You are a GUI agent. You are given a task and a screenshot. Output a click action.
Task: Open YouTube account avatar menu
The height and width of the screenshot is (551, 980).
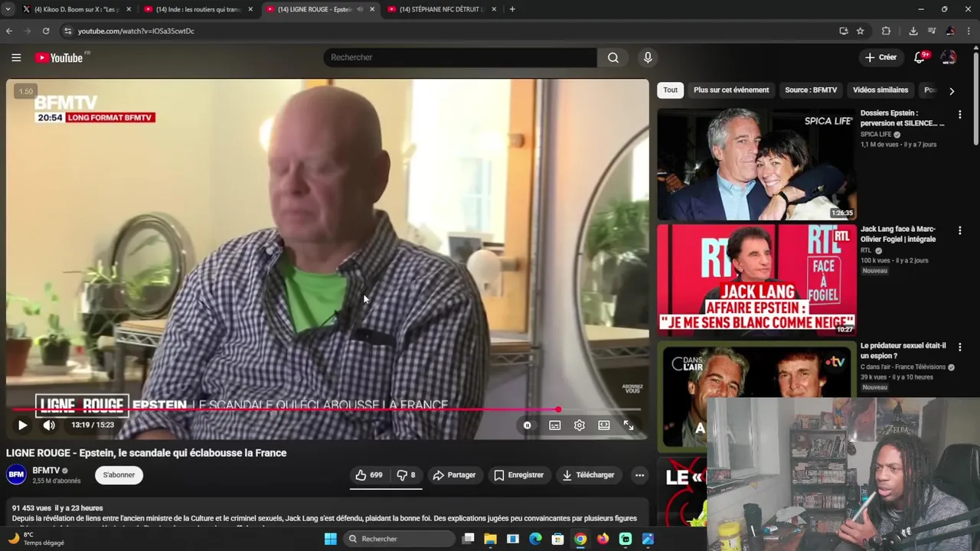coord(949,57)
